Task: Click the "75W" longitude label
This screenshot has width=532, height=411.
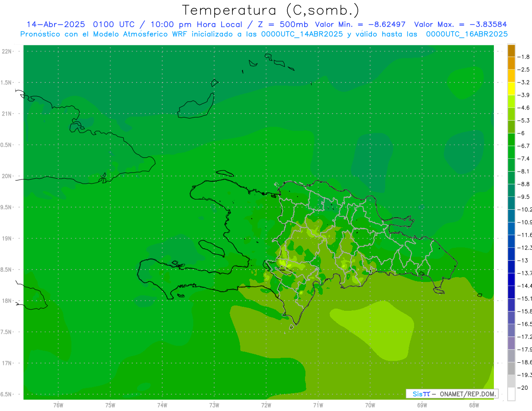Action: (x=110, y=405)
